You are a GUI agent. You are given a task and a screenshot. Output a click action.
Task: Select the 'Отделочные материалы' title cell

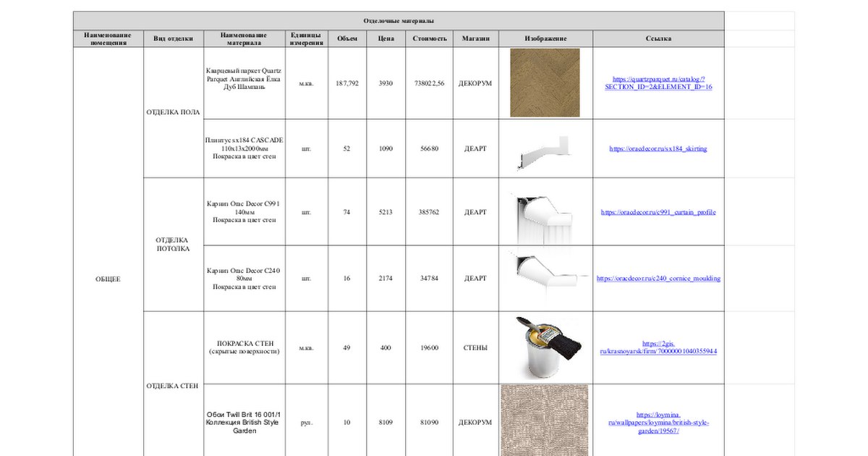tap(399, 21)
